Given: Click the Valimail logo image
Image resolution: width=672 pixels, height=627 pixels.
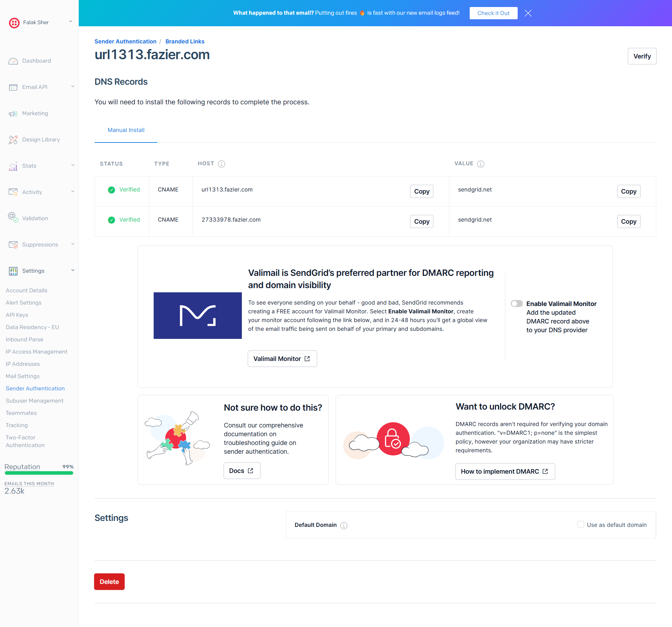Looking at the screenshot, I should tap(198, 315).
